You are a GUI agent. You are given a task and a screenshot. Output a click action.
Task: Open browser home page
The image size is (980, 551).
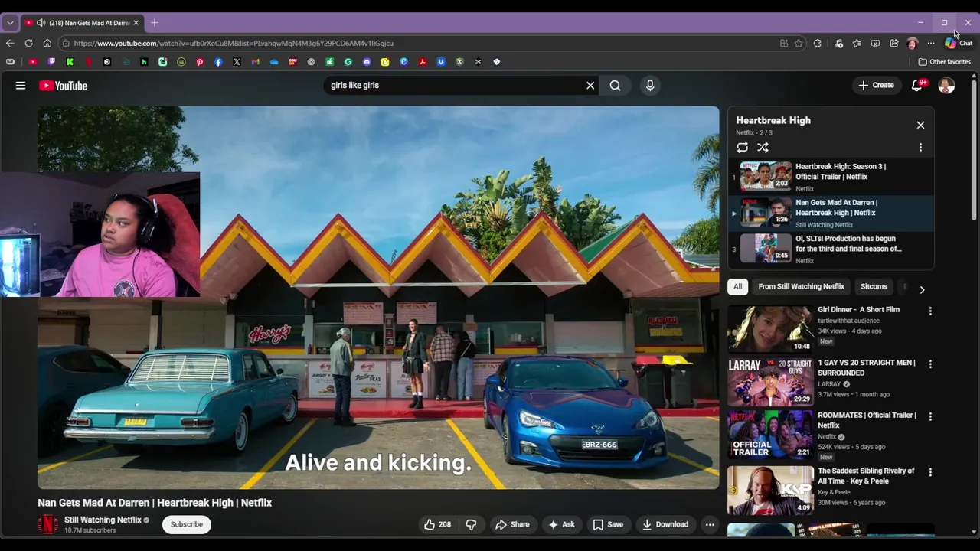pos(47,44)
